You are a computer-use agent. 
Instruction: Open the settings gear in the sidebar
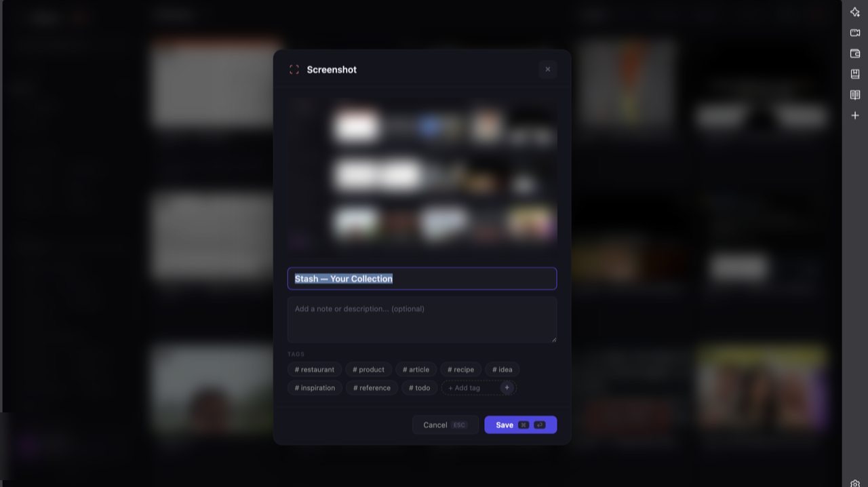[x=855, y=484]
